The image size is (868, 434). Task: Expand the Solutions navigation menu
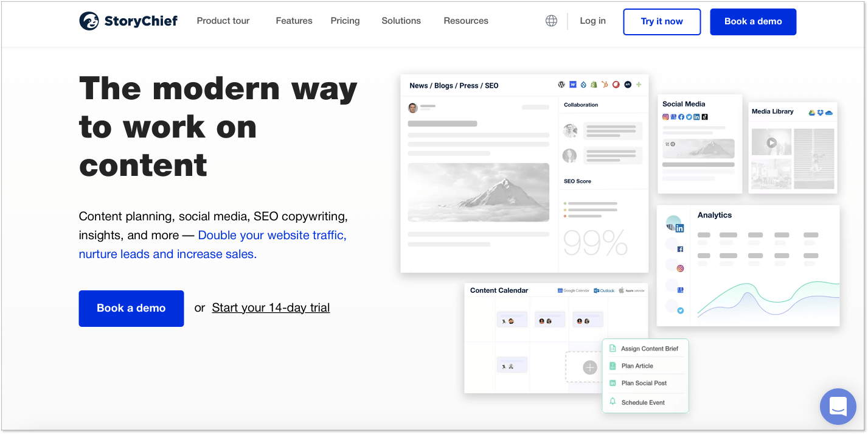tap(401, 21)
